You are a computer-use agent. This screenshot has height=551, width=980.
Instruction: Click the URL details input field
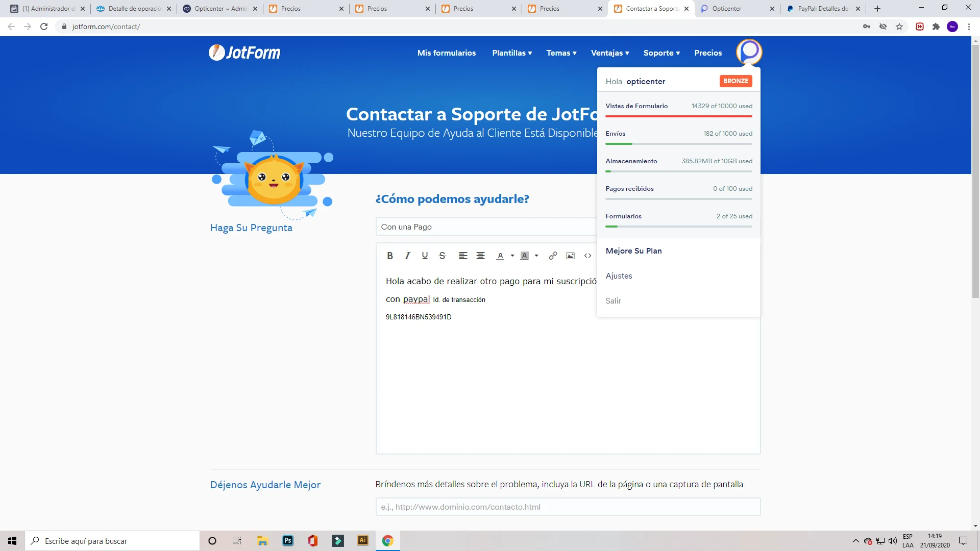point(568,506)
